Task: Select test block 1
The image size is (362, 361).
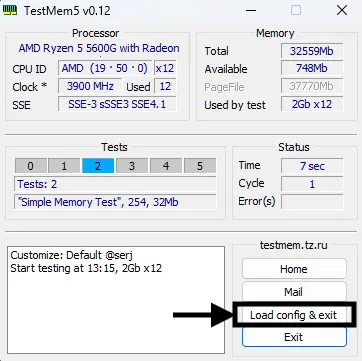Action: [x=64, y=166]
